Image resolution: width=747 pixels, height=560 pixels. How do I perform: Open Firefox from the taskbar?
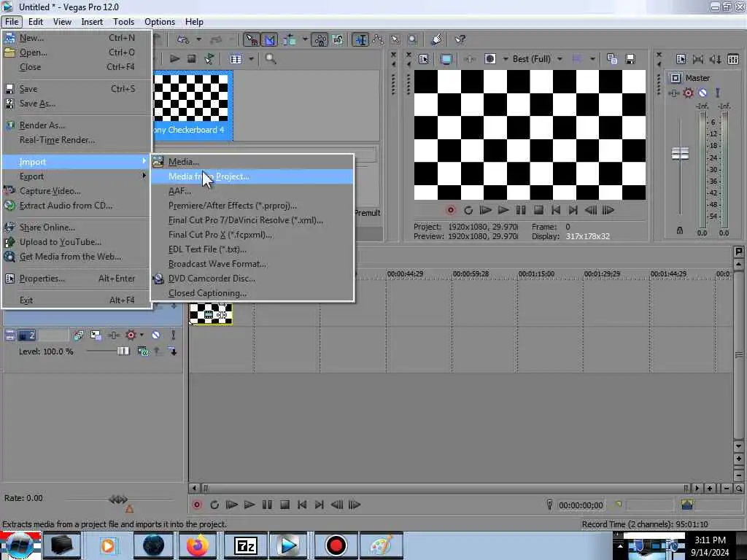click(198, 545)
